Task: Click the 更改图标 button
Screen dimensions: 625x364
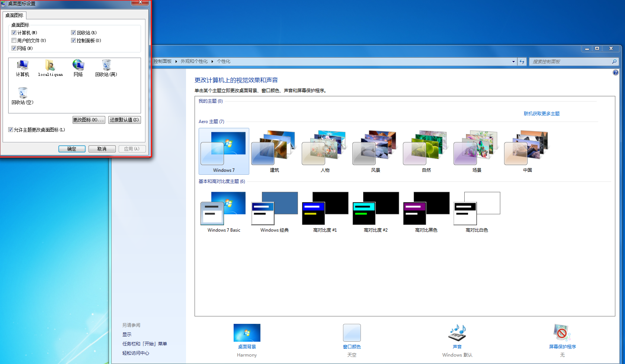Action: pyautogui.click(x=89, y=120)
